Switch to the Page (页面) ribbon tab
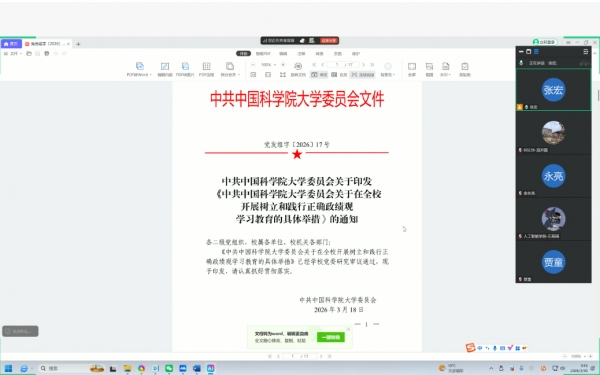 coord(338,54)
